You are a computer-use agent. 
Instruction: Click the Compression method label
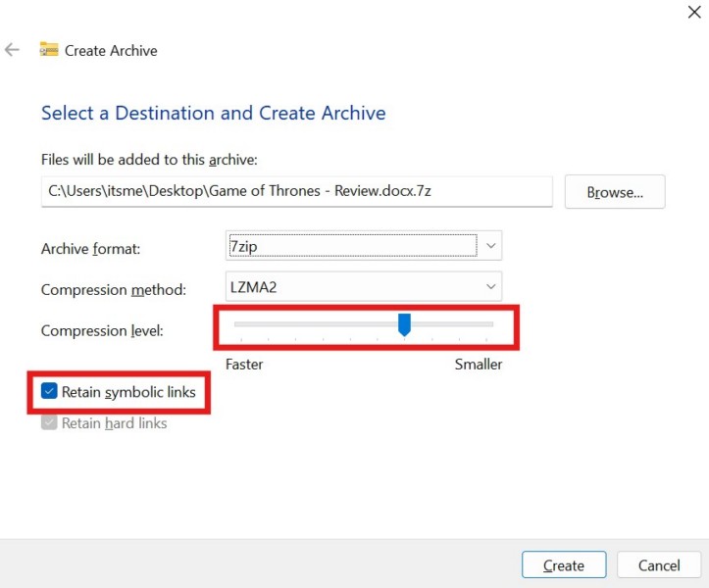113,290
